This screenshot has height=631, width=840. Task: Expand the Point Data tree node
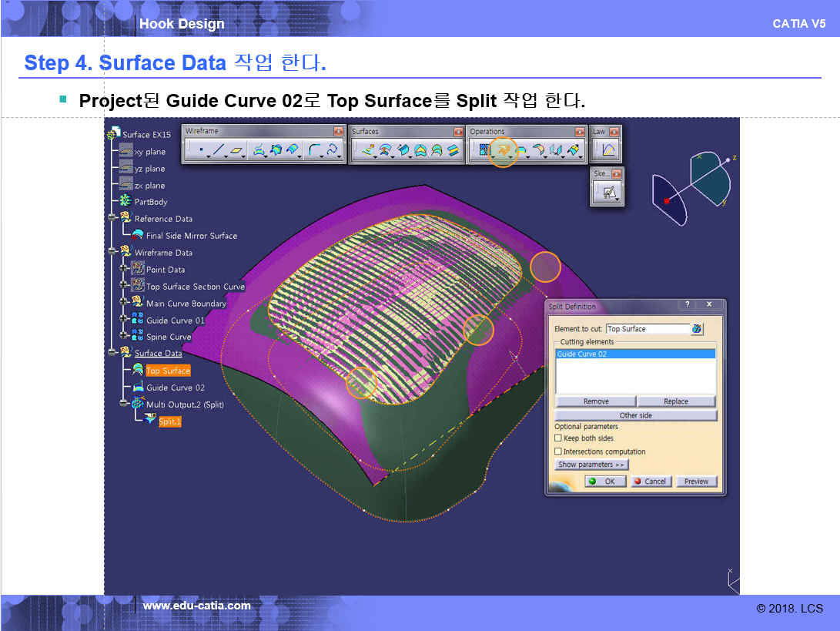point(124,270)
